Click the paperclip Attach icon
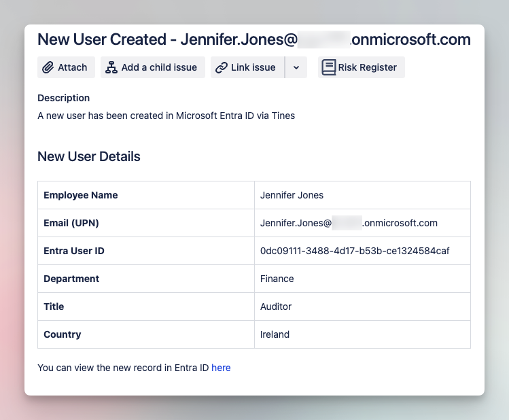 [48, 67]
